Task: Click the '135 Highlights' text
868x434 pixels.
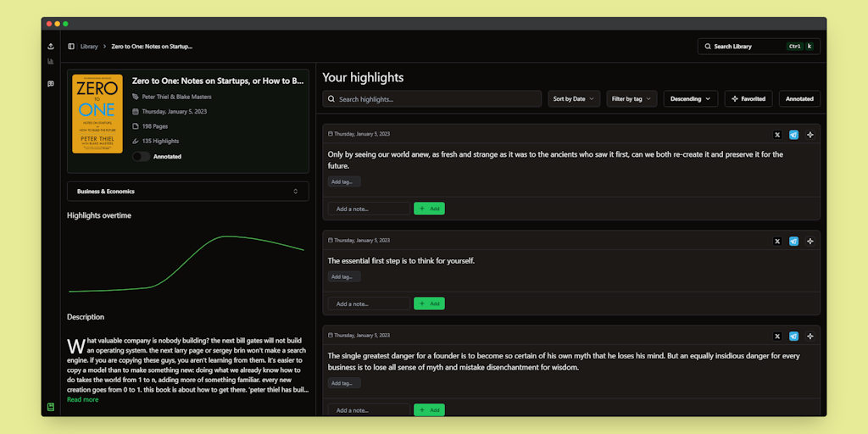Action: [160, 142]
